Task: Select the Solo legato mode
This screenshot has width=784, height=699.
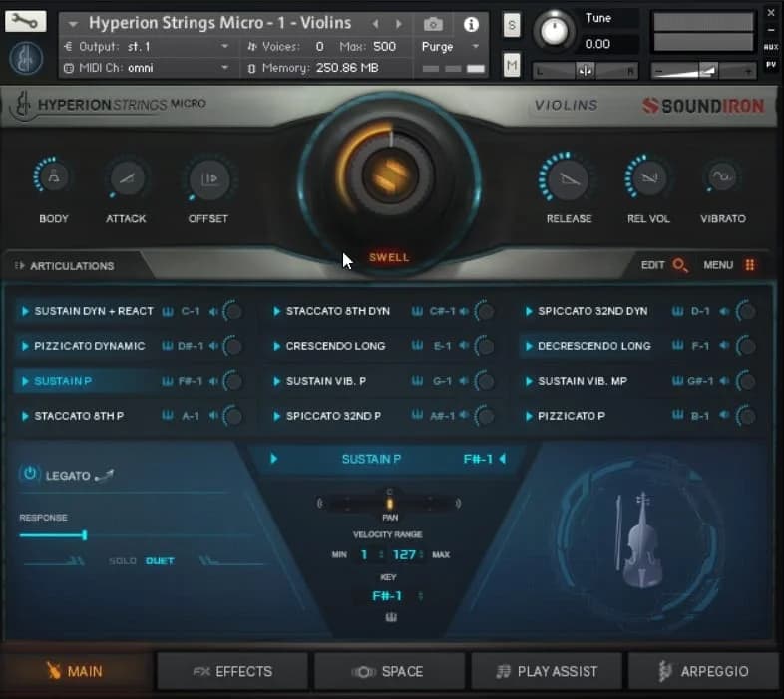Action: pos(123,561)
